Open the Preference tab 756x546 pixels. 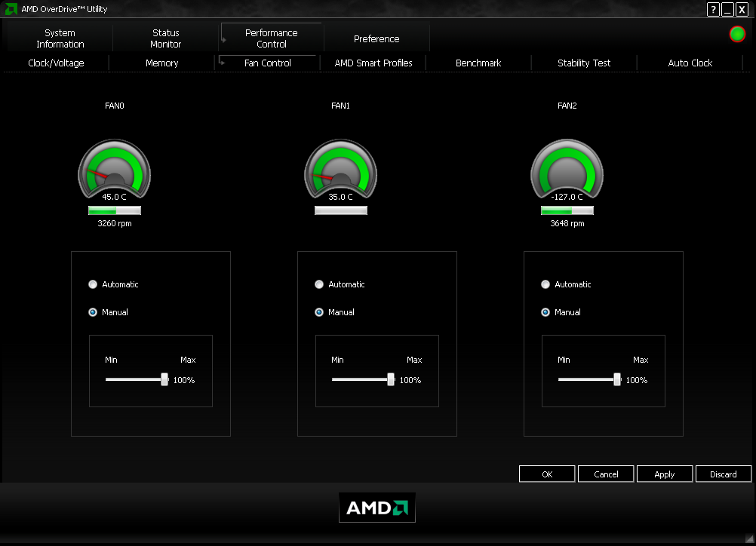376,38
